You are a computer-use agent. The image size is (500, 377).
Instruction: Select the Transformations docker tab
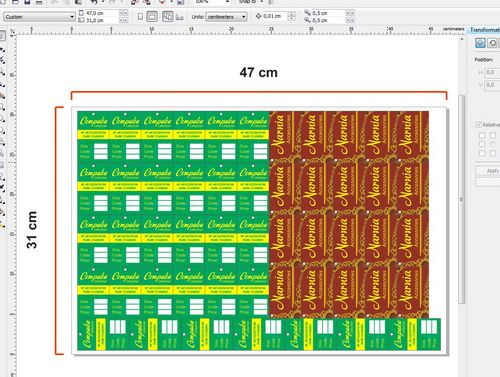[x=485, y=30]
